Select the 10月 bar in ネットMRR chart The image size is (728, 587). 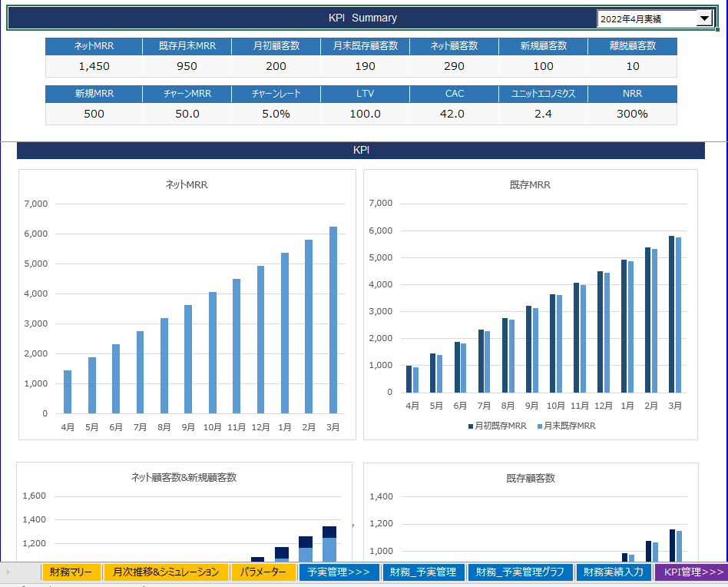(213, 353)
